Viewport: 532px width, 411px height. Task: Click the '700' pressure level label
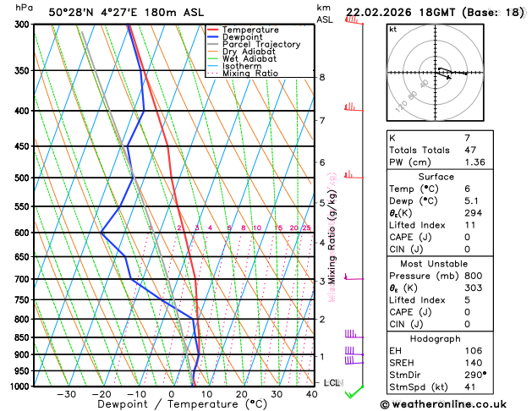[x=24, y=279]
